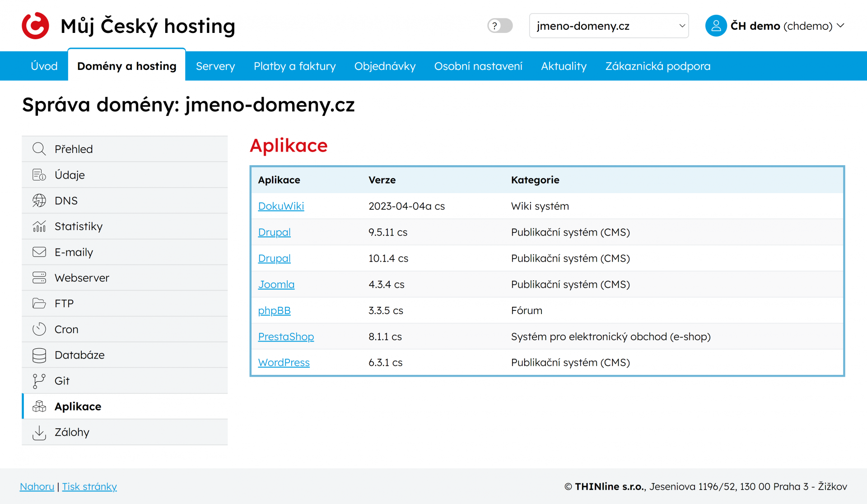
Task: Click the ČH demo (chdemo) username
Action: pos(781,26)
